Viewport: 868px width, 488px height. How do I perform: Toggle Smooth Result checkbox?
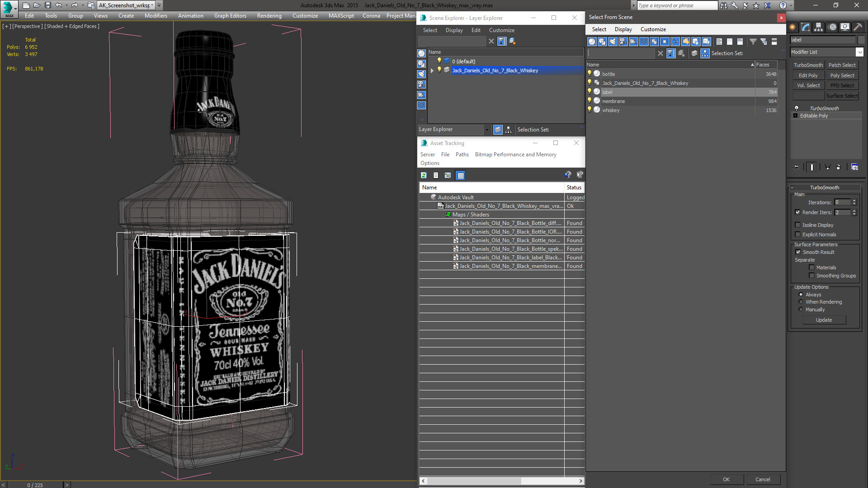coord(798,252)
